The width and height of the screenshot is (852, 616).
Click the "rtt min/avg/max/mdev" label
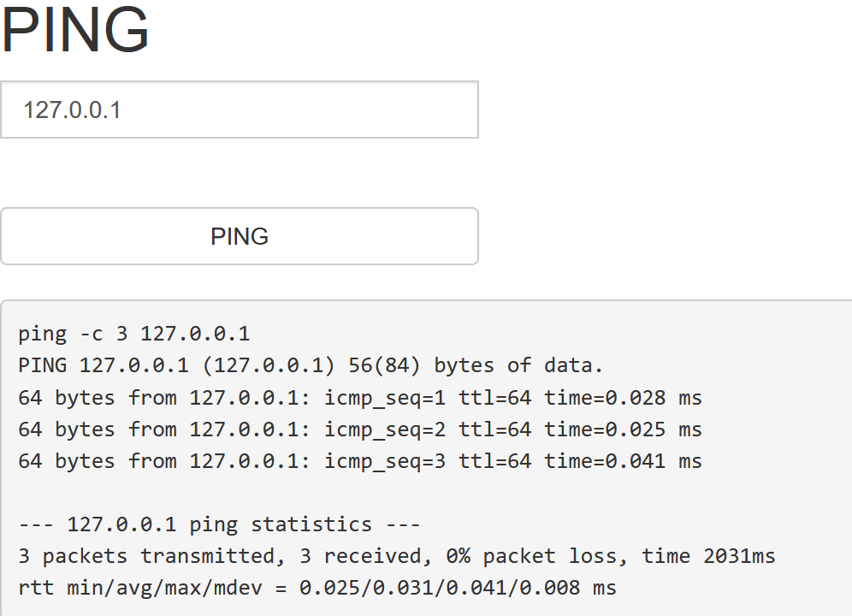pyautogui.click(x=151, y=588)
